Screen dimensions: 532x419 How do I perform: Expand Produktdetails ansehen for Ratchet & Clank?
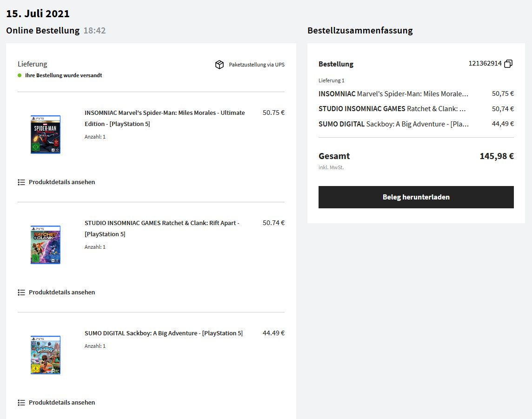(62, 293)
